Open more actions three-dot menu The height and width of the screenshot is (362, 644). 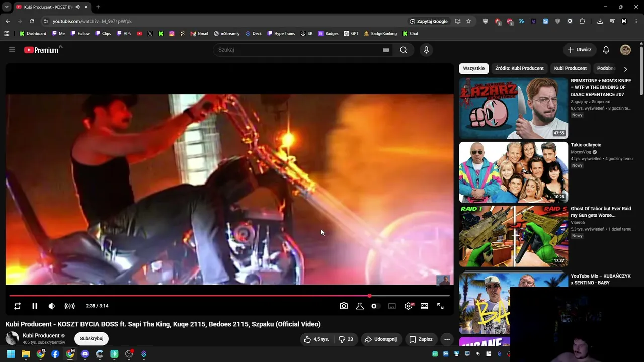[x=447, y=339]
